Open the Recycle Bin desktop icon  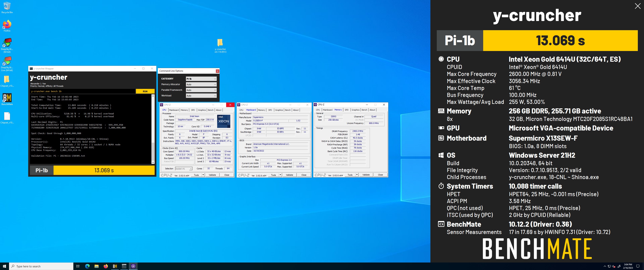coord(7,7)
